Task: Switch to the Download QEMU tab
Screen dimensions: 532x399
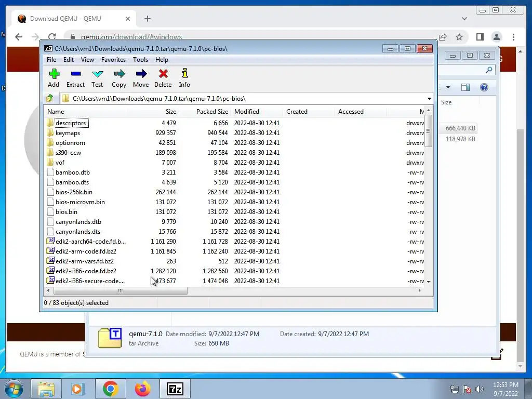Action: tap(74, 19)
